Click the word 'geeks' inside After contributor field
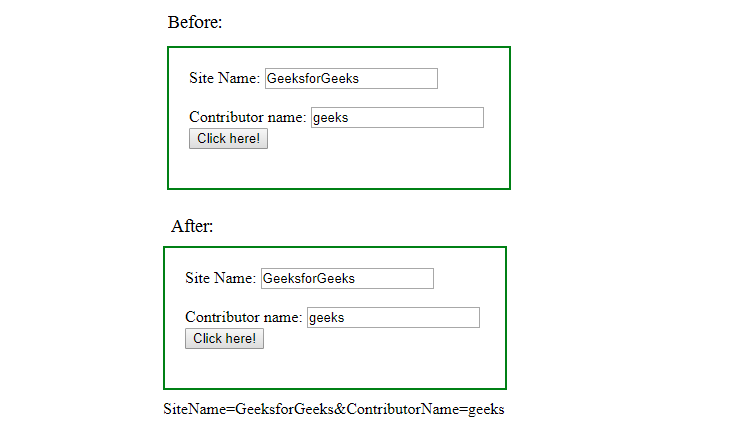This screenshot has height=435, width=746. tap(326, 318)
